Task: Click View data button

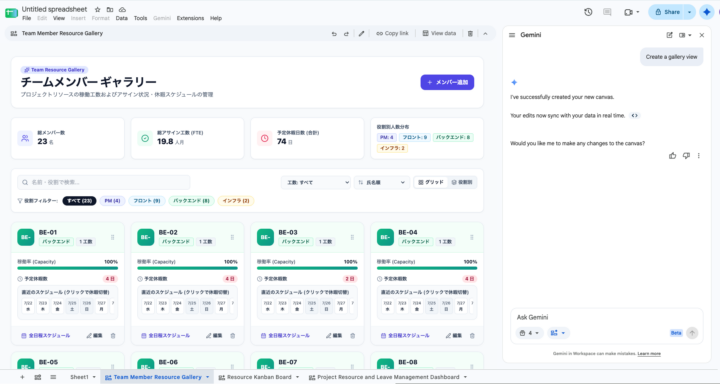Action: [x=439, y=34]
